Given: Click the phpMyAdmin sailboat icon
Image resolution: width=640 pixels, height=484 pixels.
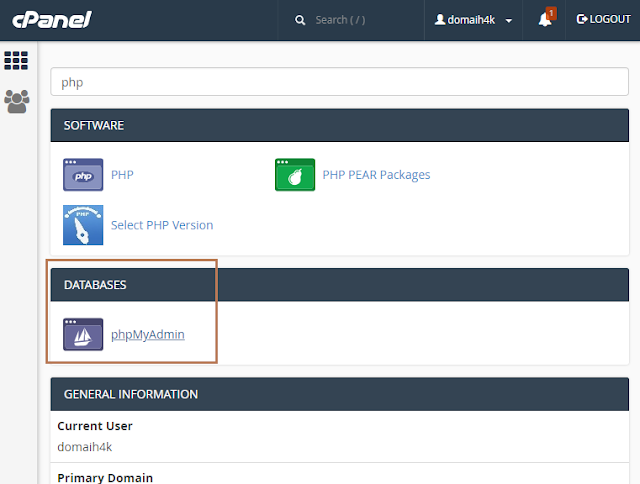Looking at the screenshot, I should point(83,334).
